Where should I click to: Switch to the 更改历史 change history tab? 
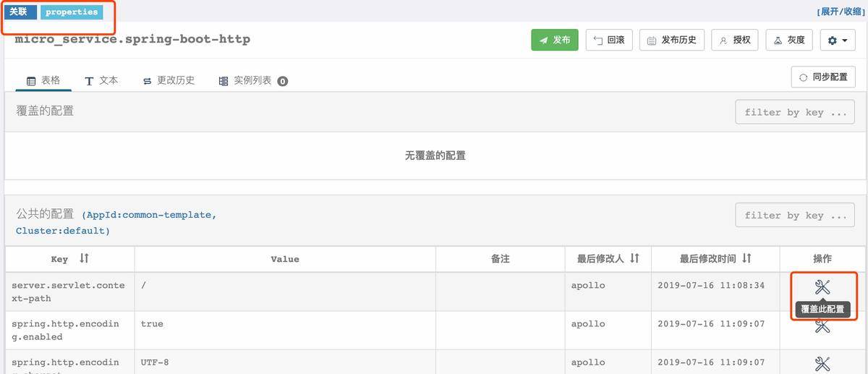(x=169, y=80)
